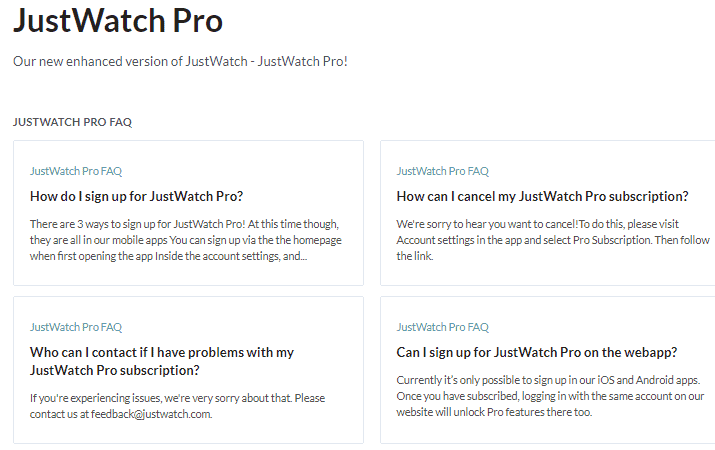The width and height of the screenshot is (715, 450).
Task: Click JustWatch Pro FAQ label in sign up card
Action: [x=76, y=171]
